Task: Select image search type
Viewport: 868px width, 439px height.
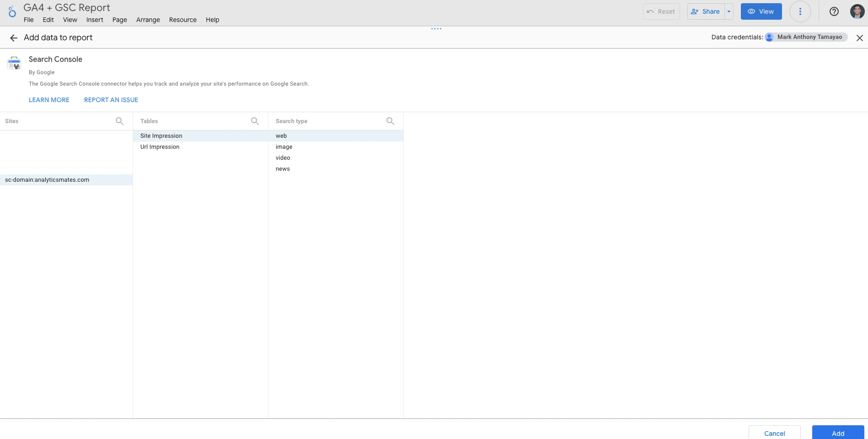Action: click(336, 147)
